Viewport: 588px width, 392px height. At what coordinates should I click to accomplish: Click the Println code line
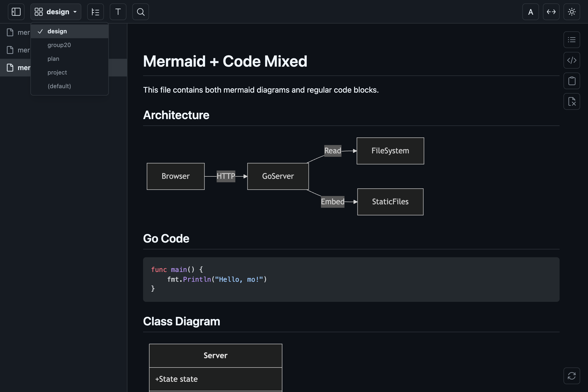(x=217, y=279)
